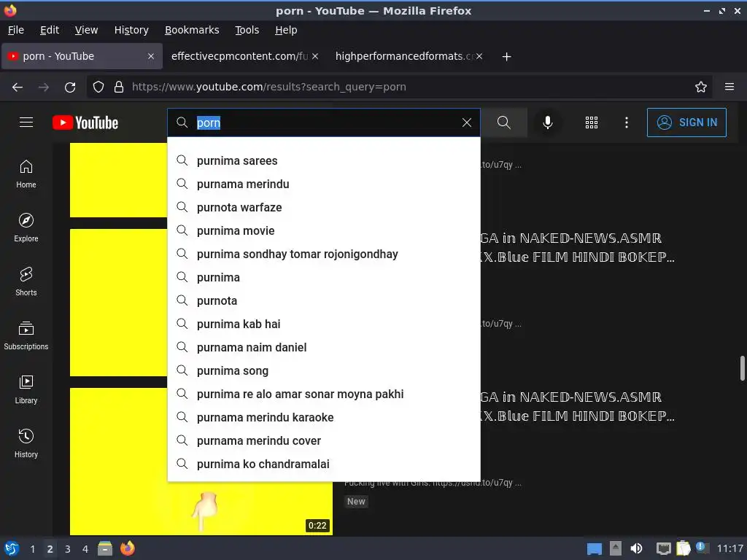Open Explore in the YouTube sidebar

[x=26, y=227]
